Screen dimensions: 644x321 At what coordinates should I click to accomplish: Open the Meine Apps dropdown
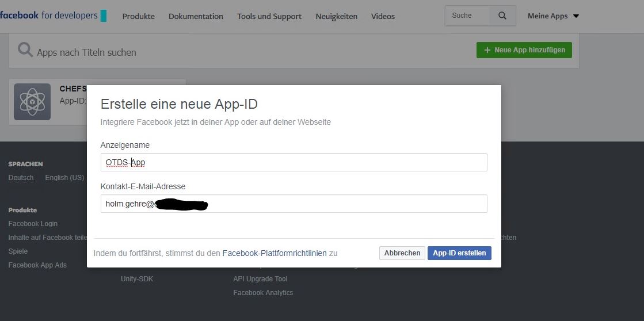click(x=553, y=16)
